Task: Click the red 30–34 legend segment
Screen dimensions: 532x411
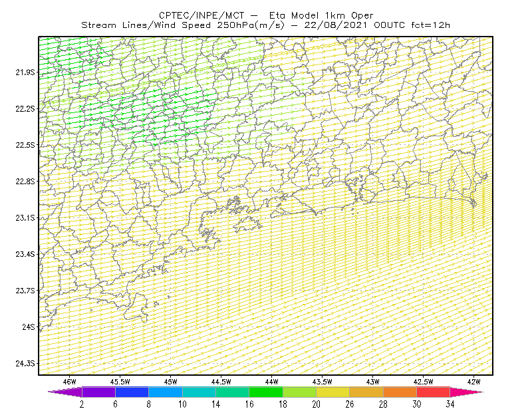Action: [434, 392]
